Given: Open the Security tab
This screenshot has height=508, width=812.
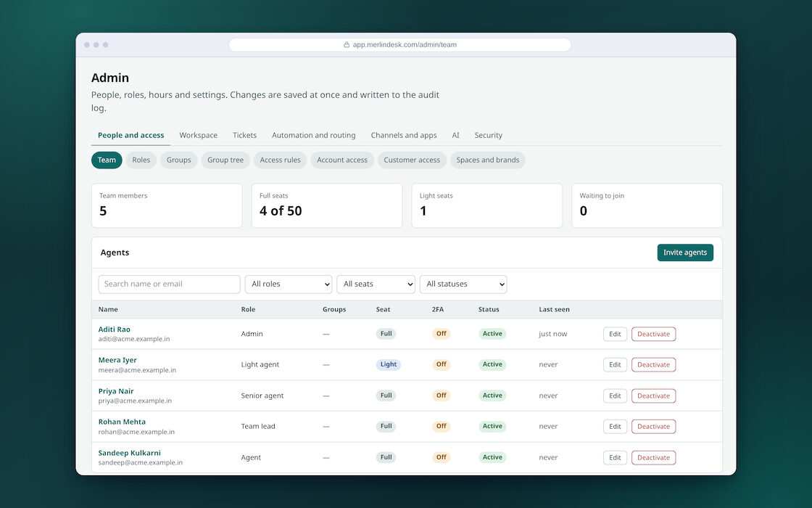Looking at the screenshot, I should click(489, 135).
